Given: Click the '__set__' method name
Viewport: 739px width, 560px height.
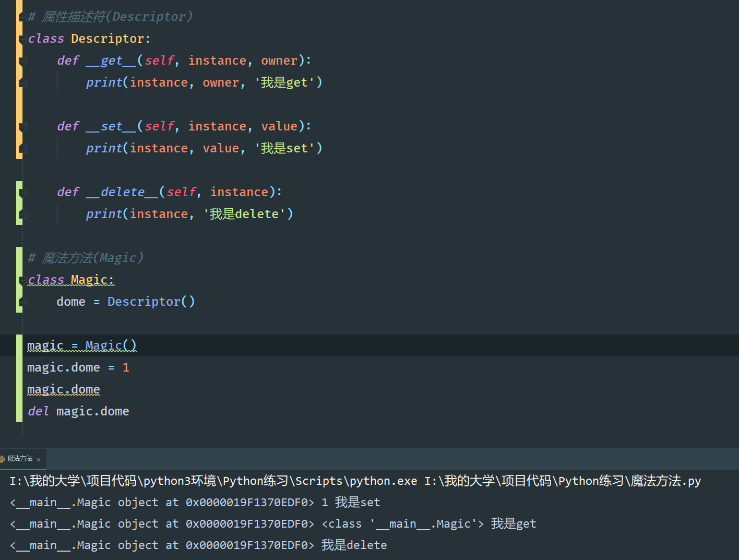Looking at the screenshot, I should click(111, 126).
